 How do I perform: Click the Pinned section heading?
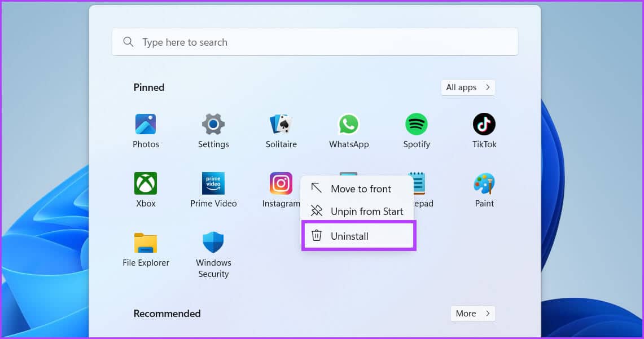(x=148, y=87)
